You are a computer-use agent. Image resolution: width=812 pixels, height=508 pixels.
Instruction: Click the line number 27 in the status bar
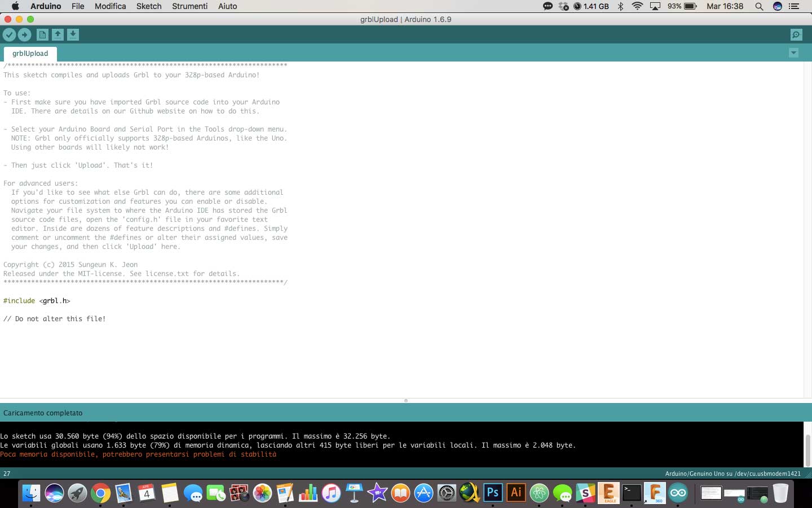pyautogui.click(x=7, y=474)
